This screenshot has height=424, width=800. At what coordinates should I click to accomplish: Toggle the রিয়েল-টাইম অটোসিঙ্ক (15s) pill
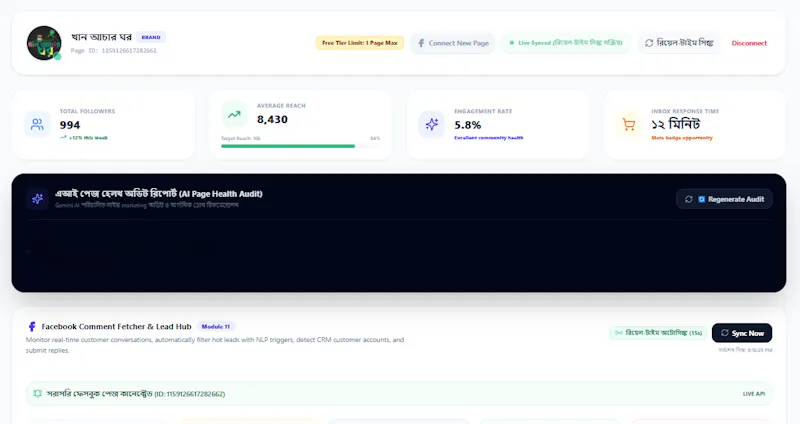coord(658,333)
